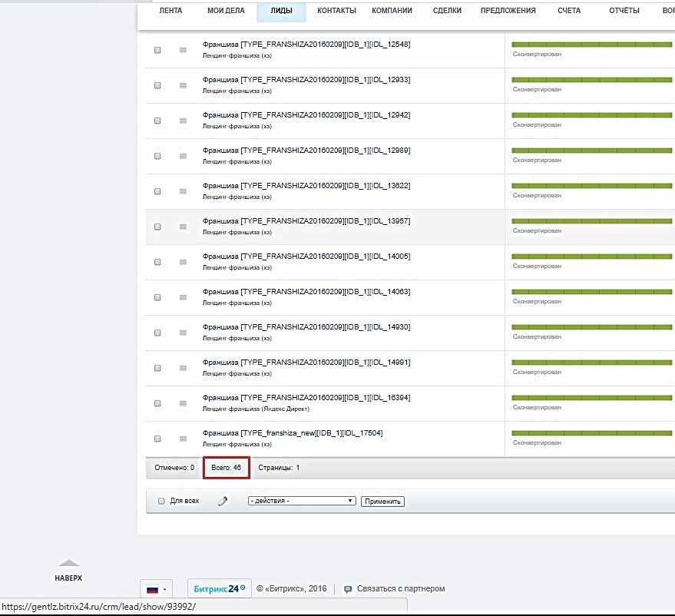
Task: Open lead link ending IDL_12548
Action: point(306,45)
